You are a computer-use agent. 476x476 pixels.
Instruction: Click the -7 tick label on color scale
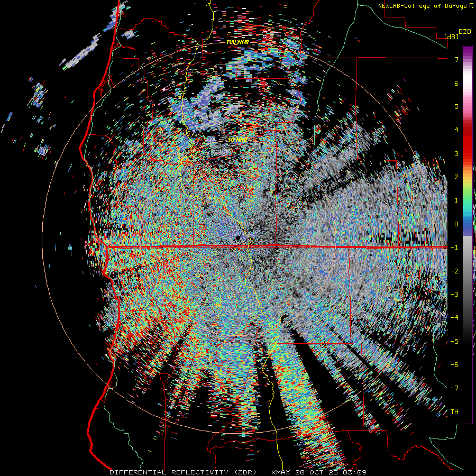pyautogui.click(x=454, y=388)
